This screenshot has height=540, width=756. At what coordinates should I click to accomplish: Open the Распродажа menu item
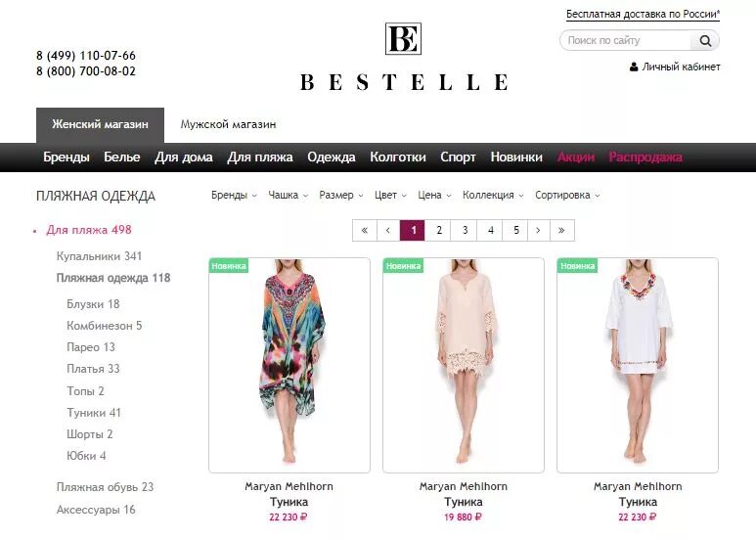pyautogui.click(x=645, y=157)
